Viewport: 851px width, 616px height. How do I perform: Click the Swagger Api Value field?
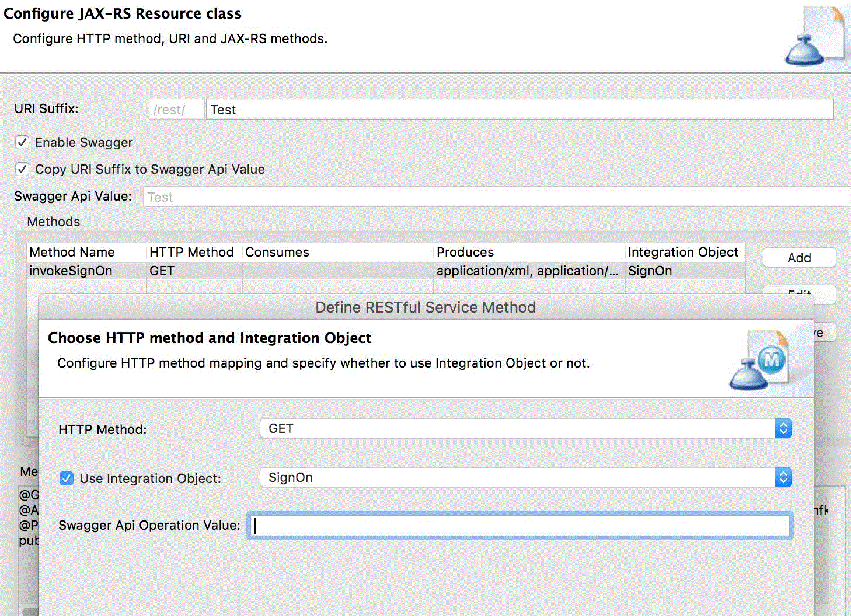click(496, 197)
